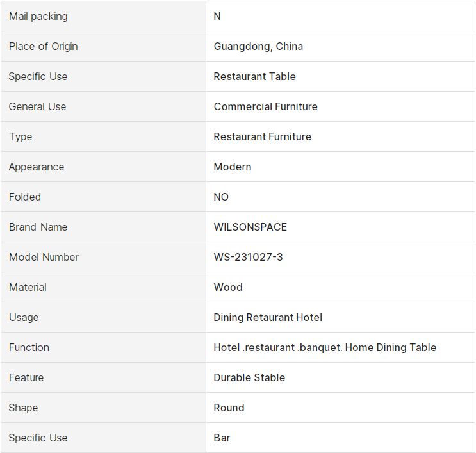Click the 'Shape' attribute label
Screen dimensions: 476x453
click(23, 408)
